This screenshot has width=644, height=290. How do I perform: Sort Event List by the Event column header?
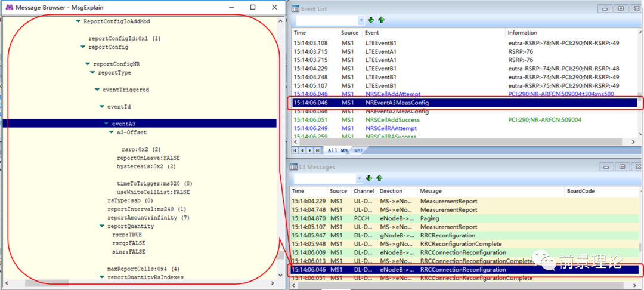pos(434,33)
